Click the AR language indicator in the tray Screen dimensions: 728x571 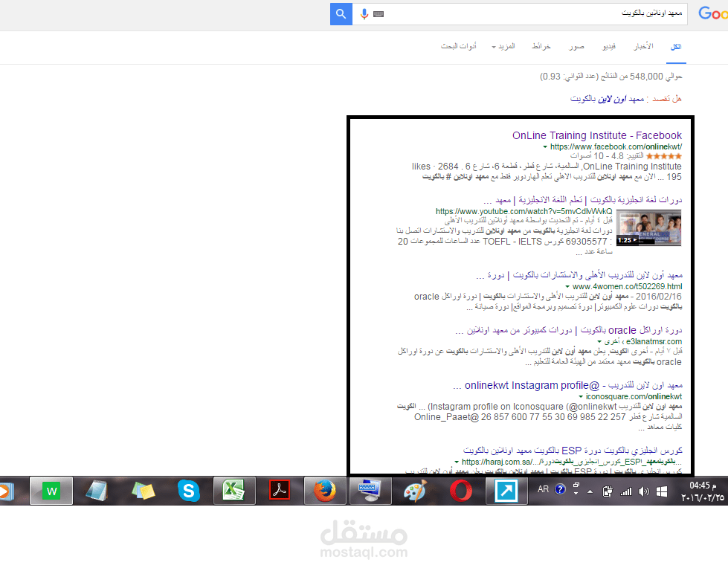(x=543, y=489)
